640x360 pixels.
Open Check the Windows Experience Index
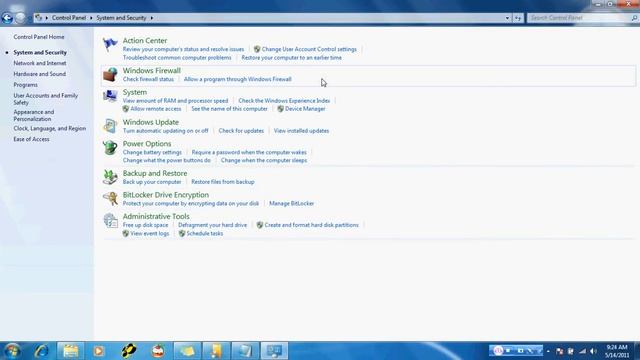click(x=284, y=100)
